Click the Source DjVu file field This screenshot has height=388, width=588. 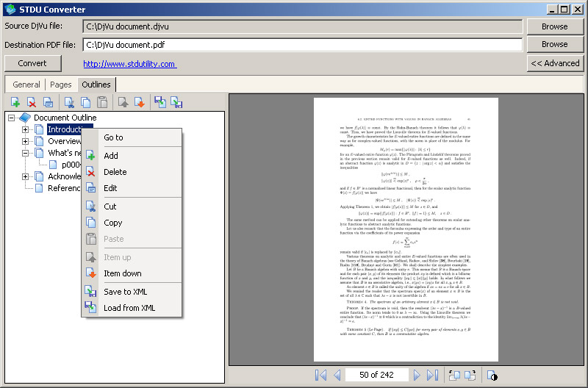click(302, 26)
